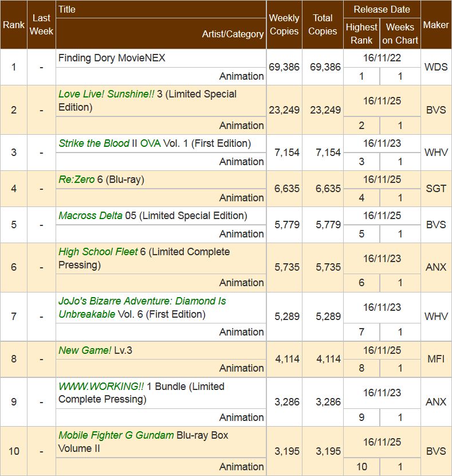Click the Release Date header cell
The image size is (452, 476).
click(x=382, y=9)
